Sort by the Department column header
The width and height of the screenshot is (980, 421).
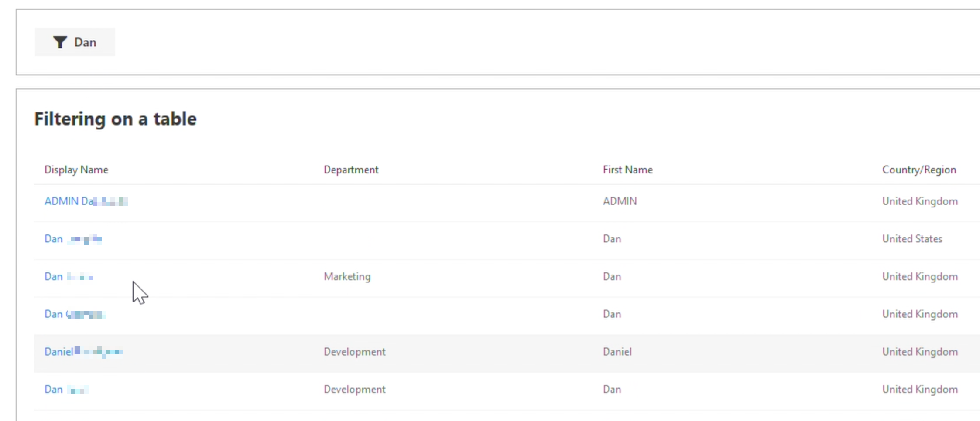click(351, 170)
